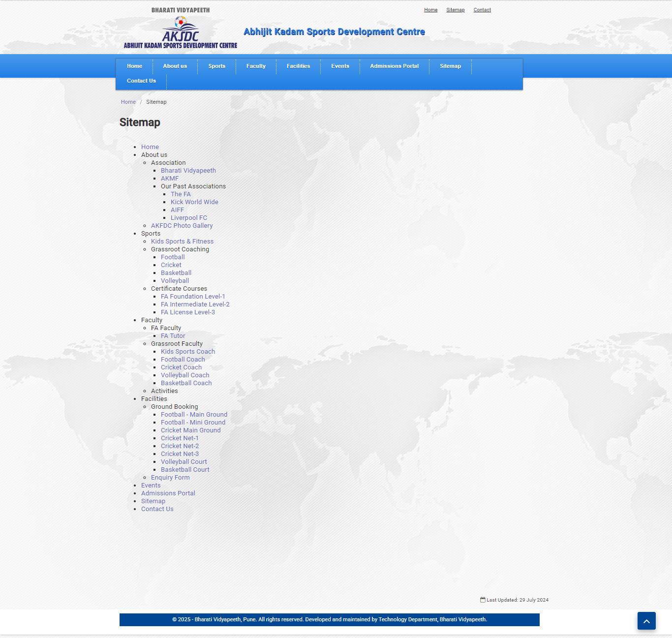Click the 'Ground Booking' list text
Image resolution: width=672 pixels, height=638 pixels.
175,407
